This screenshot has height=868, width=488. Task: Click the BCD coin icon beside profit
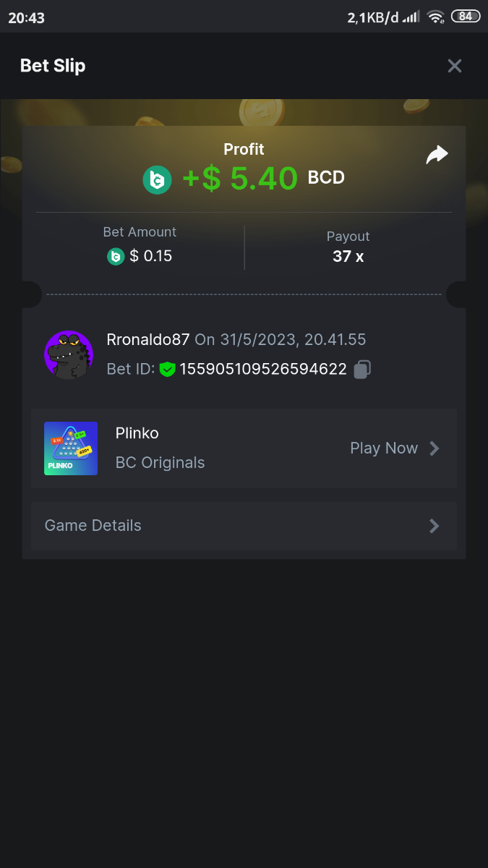pos(157,179)
